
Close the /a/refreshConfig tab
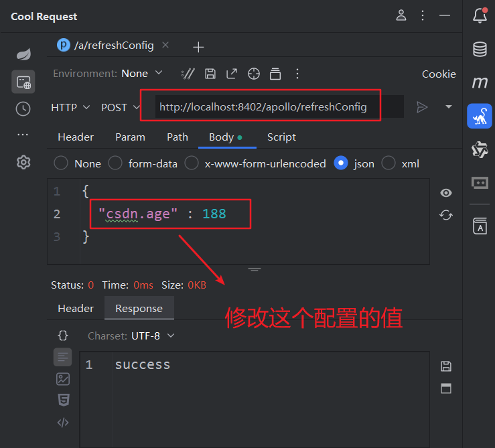(x=165, y=45)
